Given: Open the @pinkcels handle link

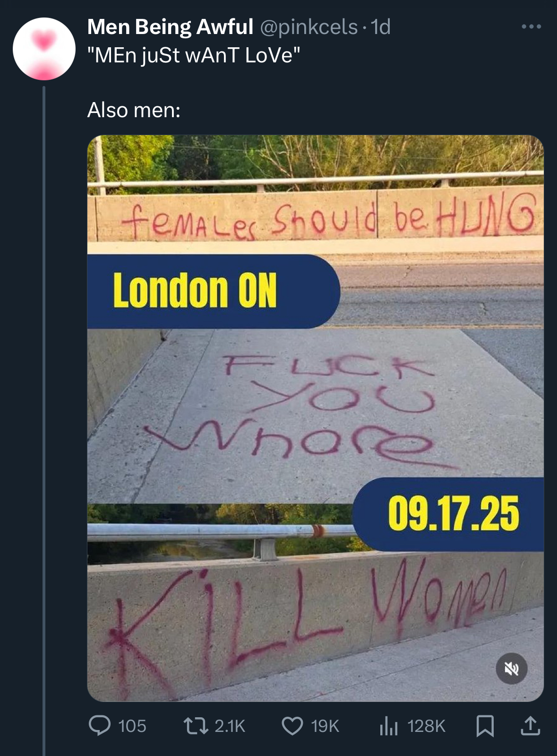Looking at the screenshot, I should click(x=308, y=27).
